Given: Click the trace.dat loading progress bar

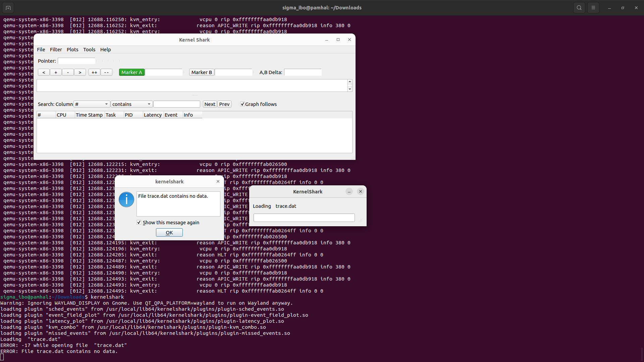Looking at the screenshot, I should click(304, 218).
